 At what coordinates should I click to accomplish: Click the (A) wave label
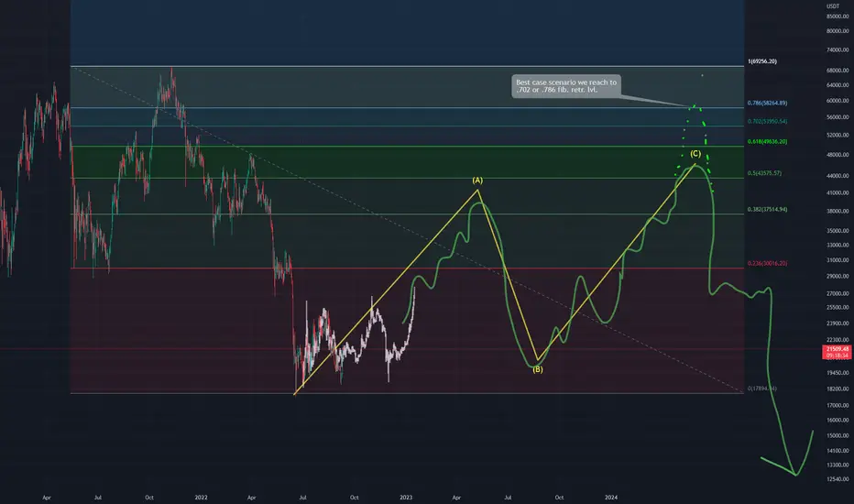(x=477, y=181)
